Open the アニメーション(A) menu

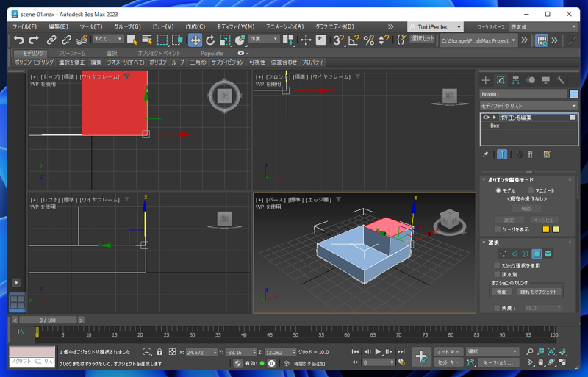[284, 27]
